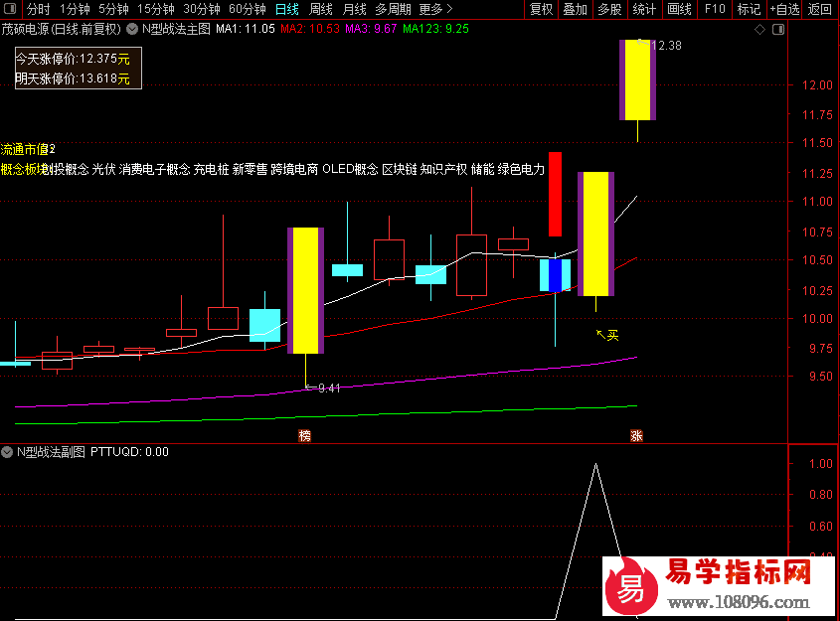
Task: Click the MA1: 11.05 label
Action: point(246,29)
